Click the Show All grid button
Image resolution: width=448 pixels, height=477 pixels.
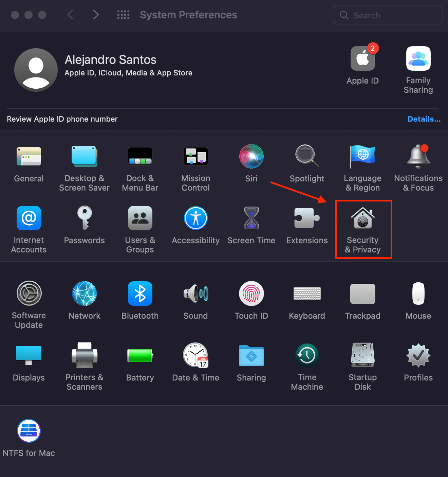123,15
